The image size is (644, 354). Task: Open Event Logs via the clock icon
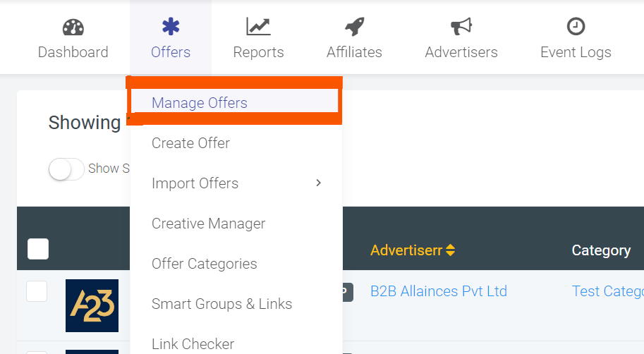tap(576, 28)
